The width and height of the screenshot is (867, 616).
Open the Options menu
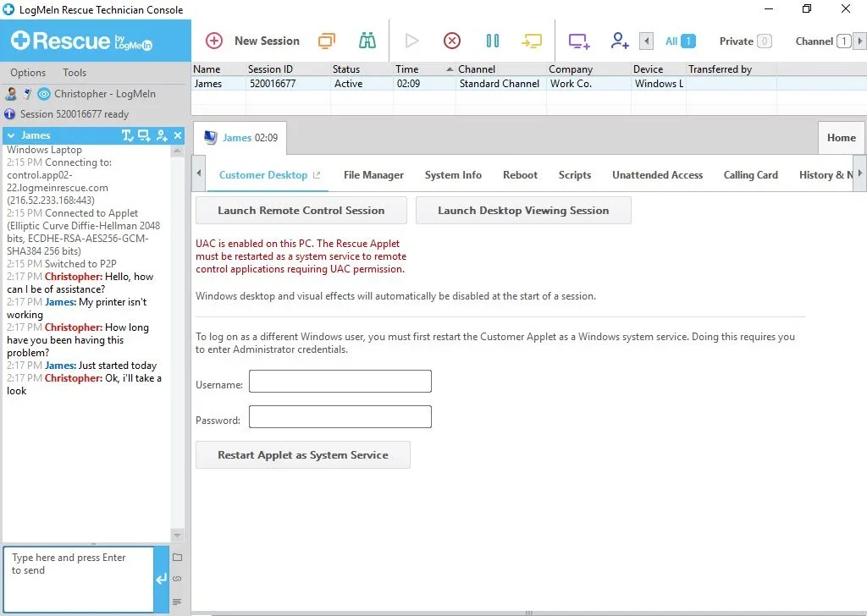(x=28, y=73)
